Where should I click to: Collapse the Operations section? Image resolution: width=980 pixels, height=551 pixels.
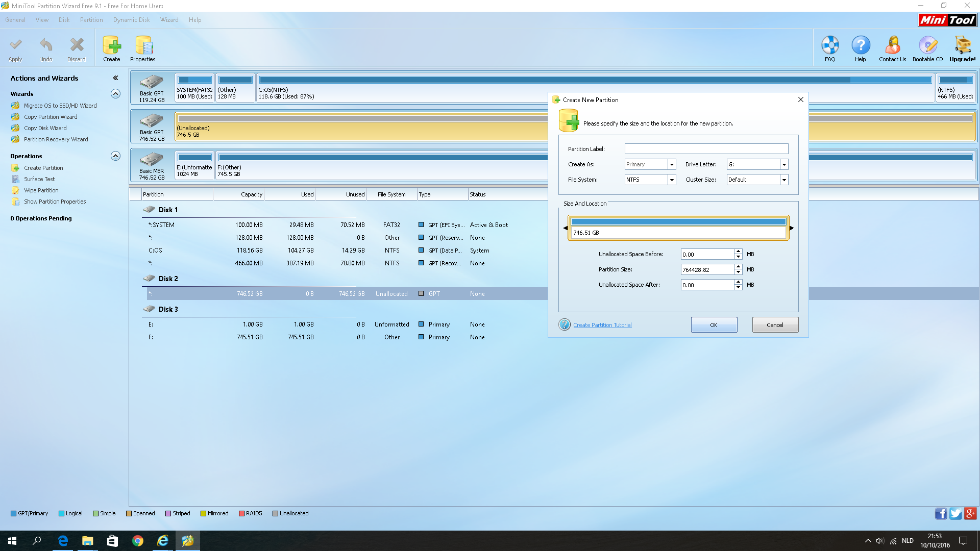point(115,156)
